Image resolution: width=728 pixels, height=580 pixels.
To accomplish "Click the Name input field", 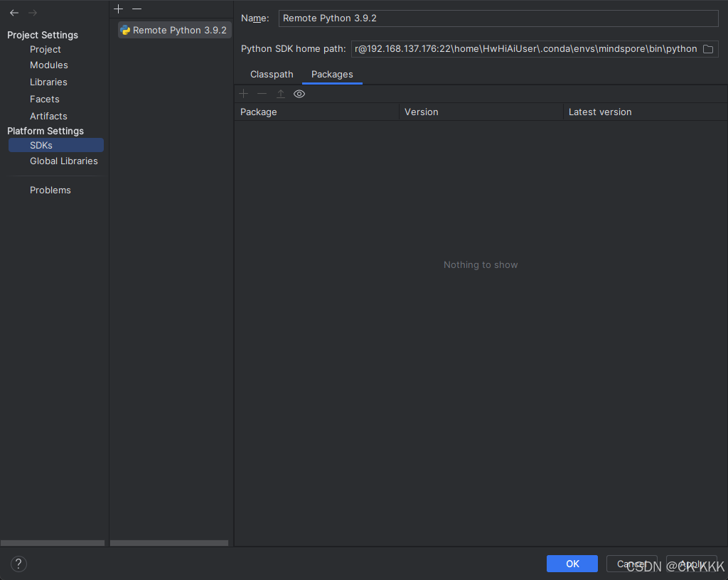I will pyautogui.click(x=498, y=18).
